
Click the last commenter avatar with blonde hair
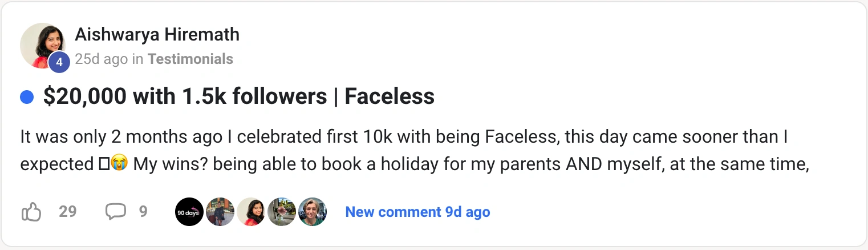click(x=313, y=212)
